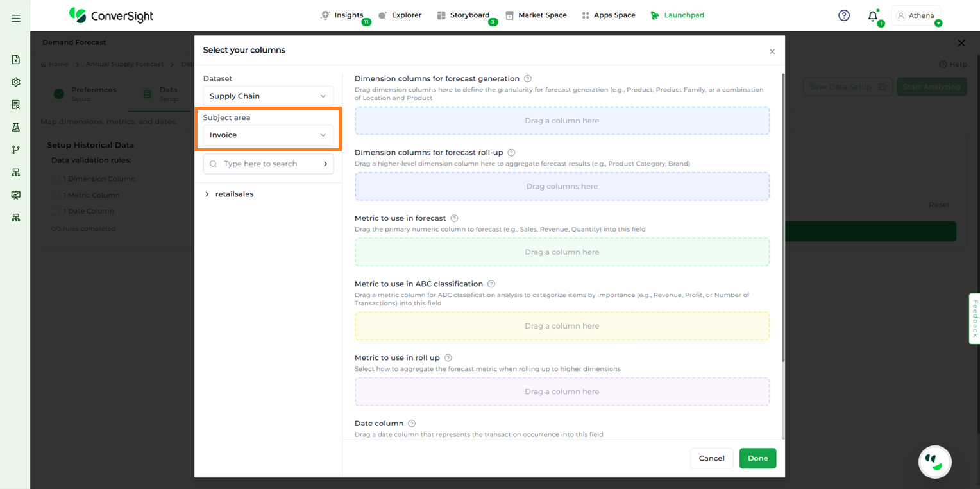
Task: Click the chatbot assistant icon at bottom right
Action: coord(934,461)
